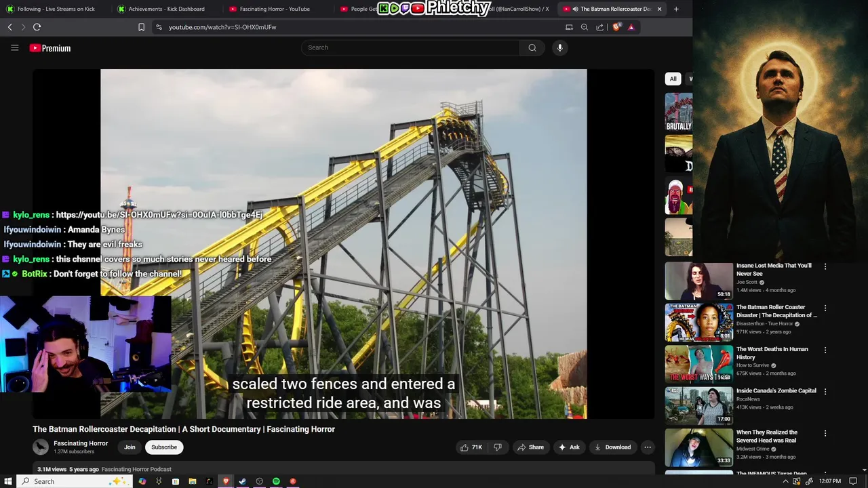868x488 pixels.
Task: Open Batman Roller Coaster Disaster video title
Action: (777, 311)
